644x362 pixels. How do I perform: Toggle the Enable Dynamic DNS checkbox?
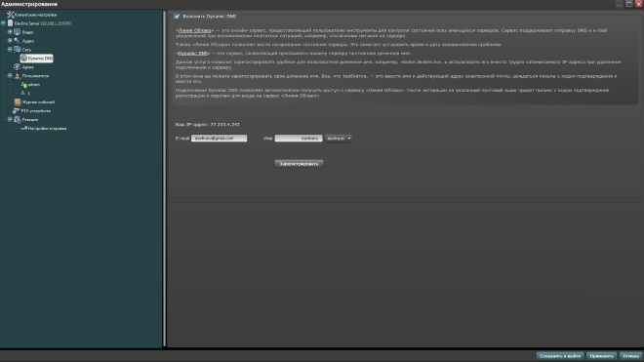[x=177, y=17]
